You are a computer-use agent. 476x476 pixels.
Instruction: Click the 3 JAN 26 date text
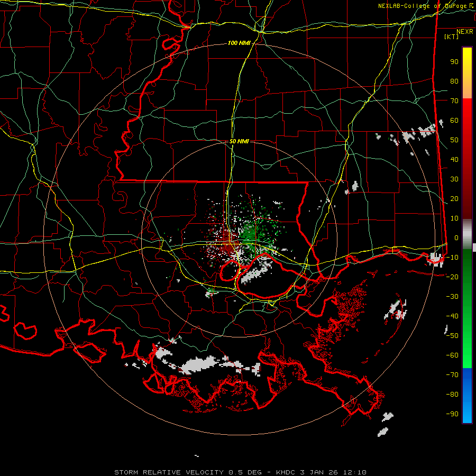[319, 472]
